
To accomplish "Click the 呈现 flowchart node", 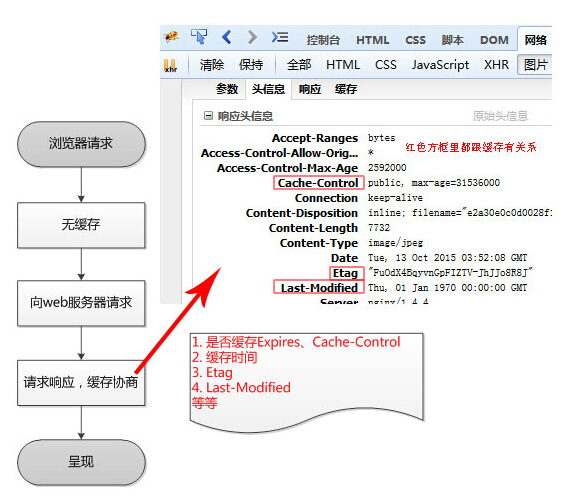I will (x=81, y=462).
